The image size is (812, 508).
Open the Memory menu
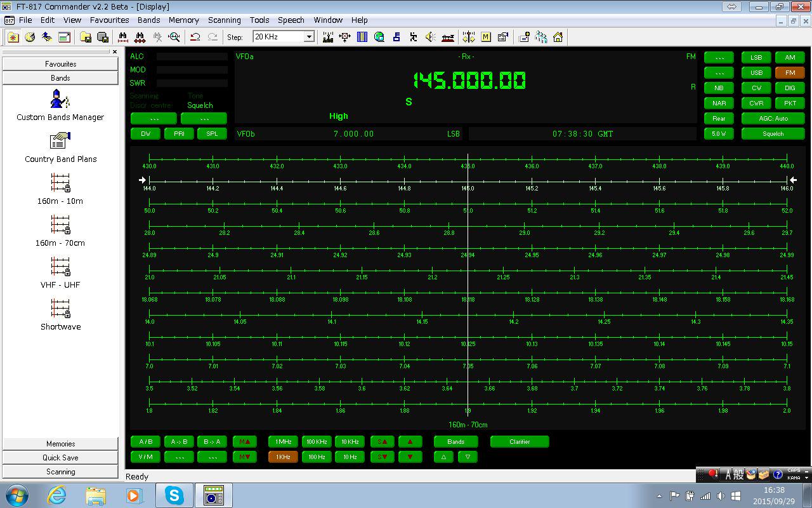point(183,20)
